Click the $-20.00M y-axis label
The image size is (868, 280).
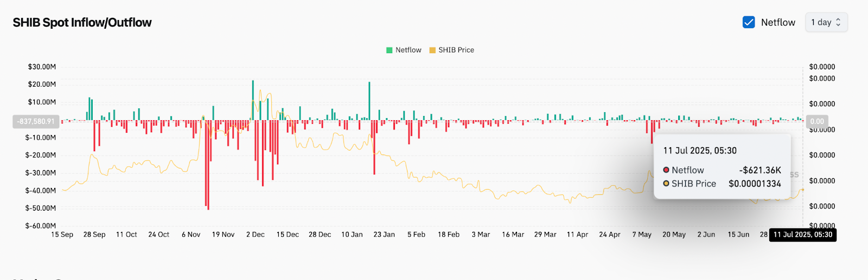41,155
